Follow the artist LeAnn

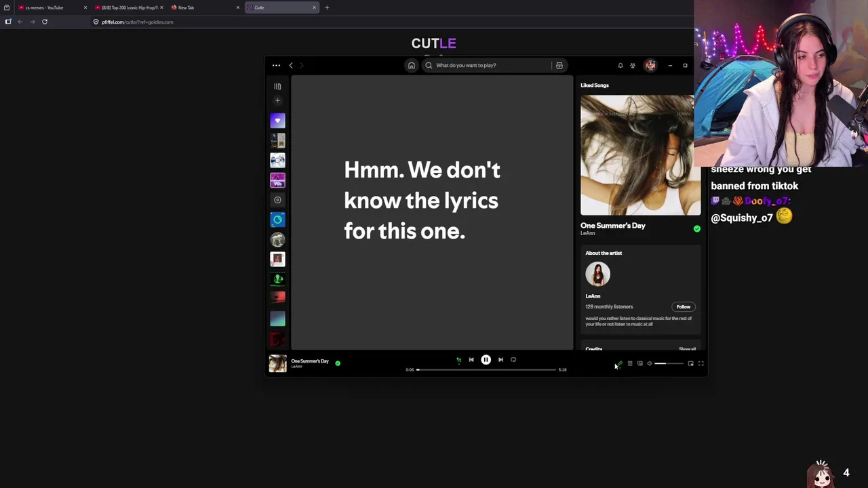(683, 307)
